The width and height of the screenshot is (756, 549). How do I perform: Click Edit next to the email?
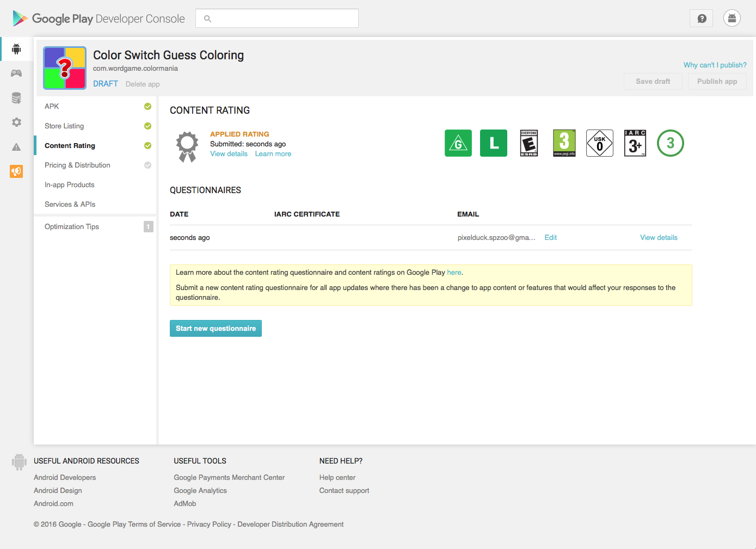pos(551,238)
